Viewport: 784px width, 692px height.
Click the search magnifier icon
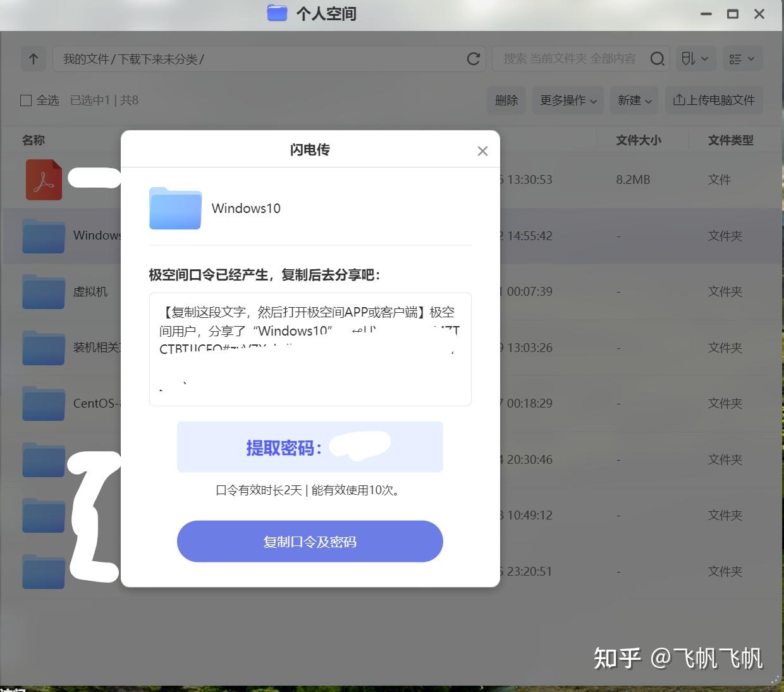(657, 59)
